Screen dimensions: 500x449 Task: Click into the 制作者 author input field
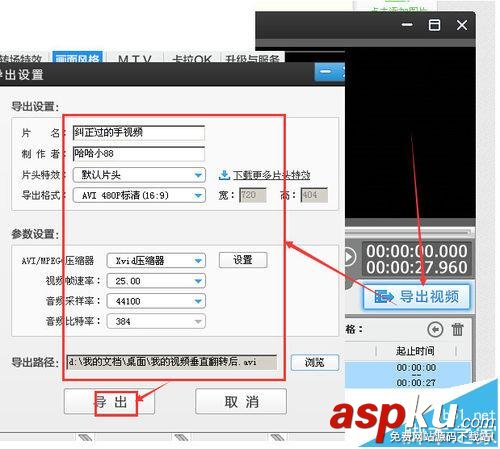(x=139, y=154)
